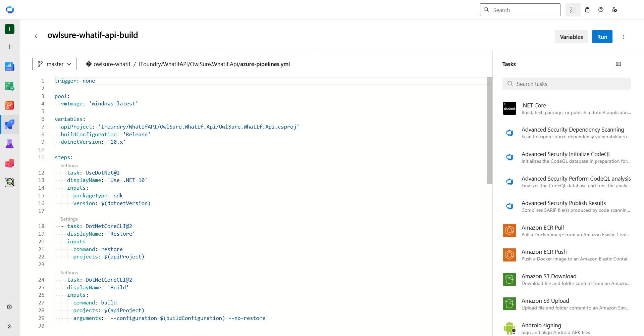The image size is (644, 336).
Task: Open Repos in the sidebar
Action: (9, 105)
